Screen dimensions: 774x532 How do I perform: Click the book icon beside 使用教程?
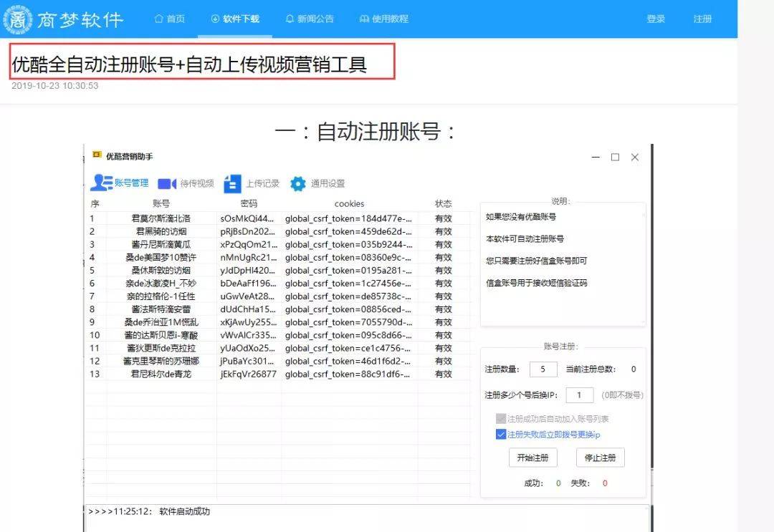pyautogui.click(x=364, y=19)
